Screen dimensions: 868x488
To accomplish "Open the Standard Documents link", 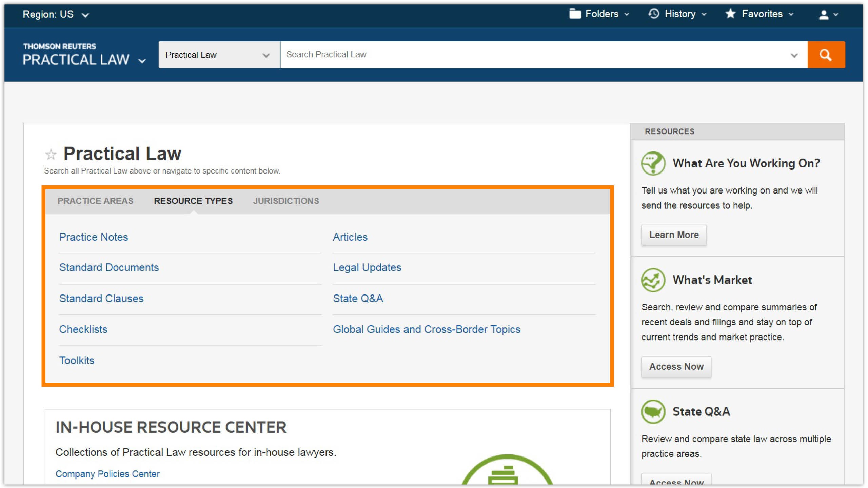I will [x=109, y=267].
